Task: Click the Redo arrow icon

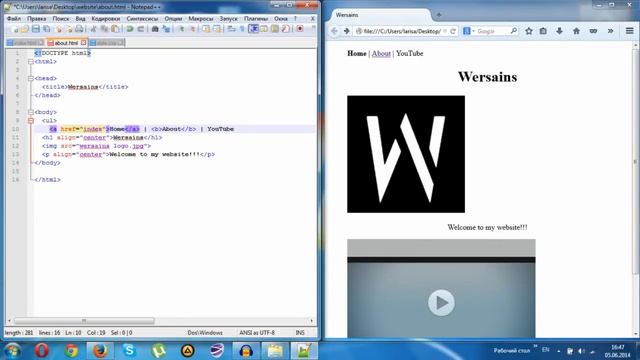Action: [140, 29]
